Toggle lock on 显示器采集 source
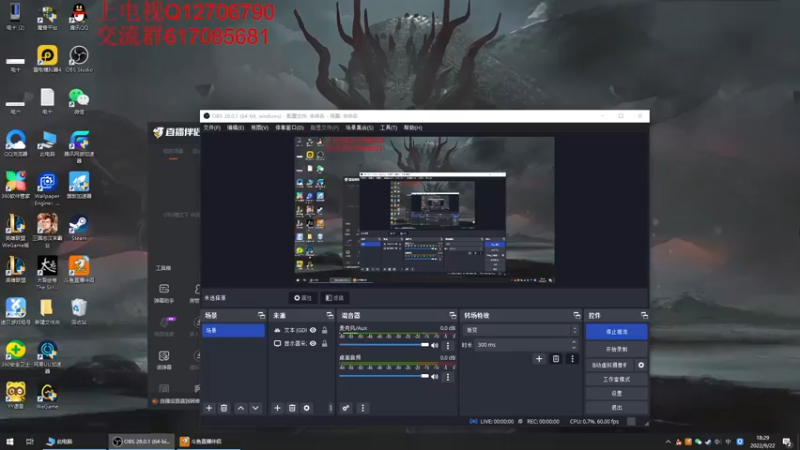Image resolution: width=800 pixels, height=450 pixels. pyautogui.click(x=324, y=343)
